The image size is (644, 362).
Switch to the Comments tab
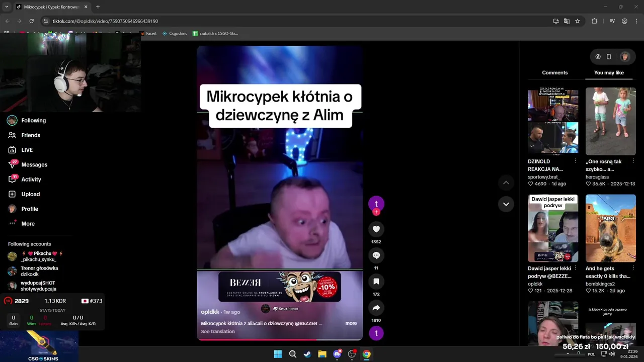tap(555, 73)
